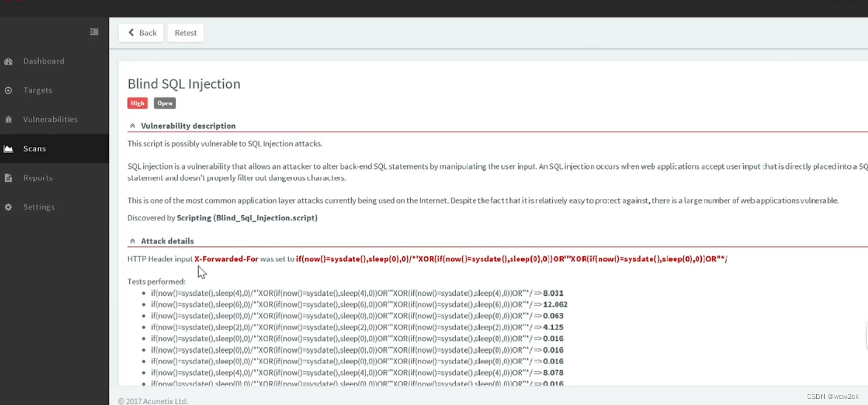Click 'This script is possibly vulnerable' sentence

225,144
